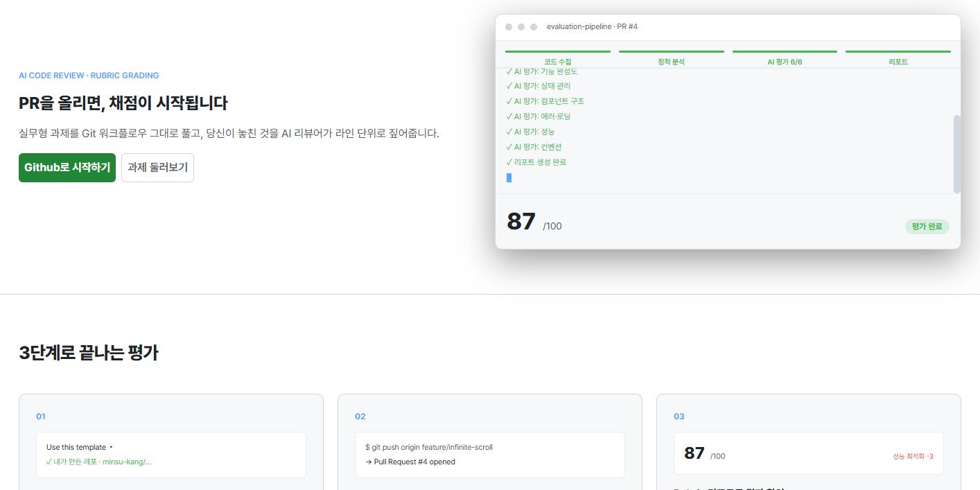Image resolution: width=980 pixels, height=490 pixels.
Task: Click the evaluation-pipeline · PR #4 window title
Action: point(592,27)
